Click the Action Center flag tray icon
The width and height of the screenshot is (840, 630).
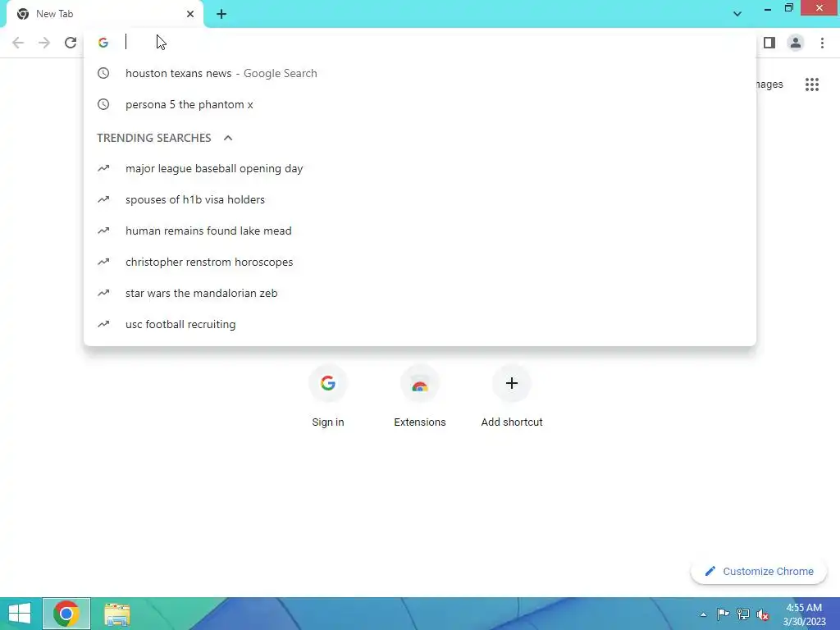pos(723,614)
